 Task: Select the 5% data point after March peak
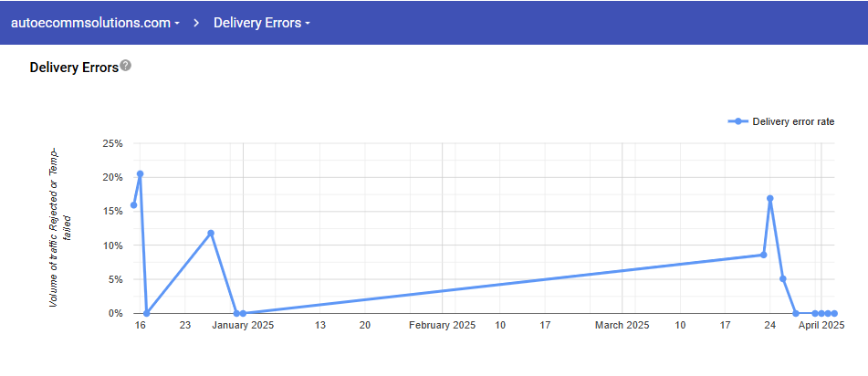[783, 278]
